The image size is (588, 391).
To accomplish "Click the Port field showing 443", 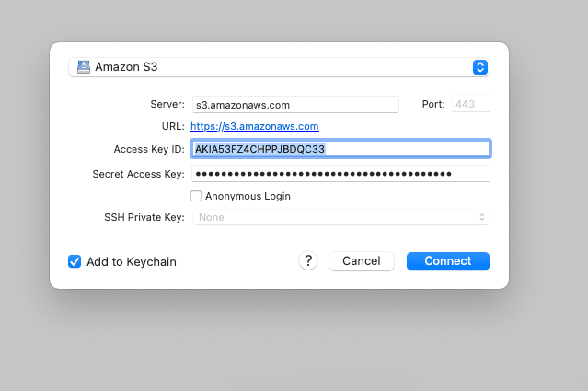I will (471, 104).
